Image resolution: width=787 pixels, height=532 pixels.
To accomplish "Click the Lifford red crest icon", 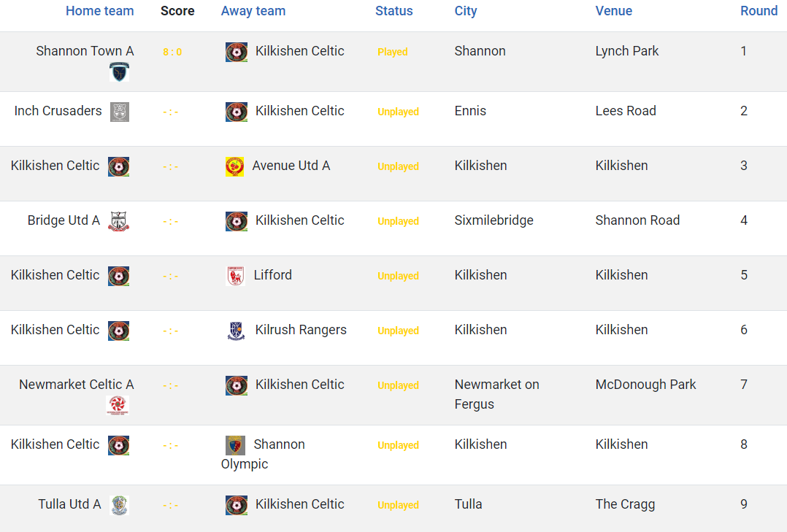I will tap(235, 276).
